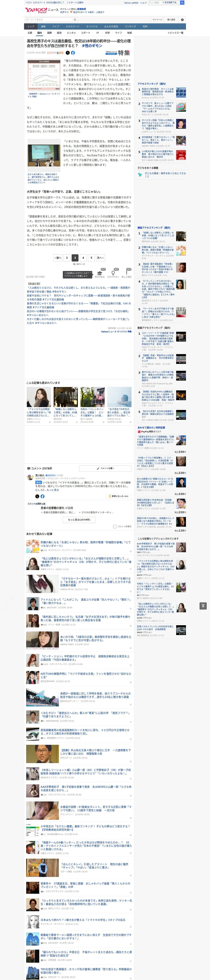Open the comment count 2578 icon under headline

click(x=52, y=53)
